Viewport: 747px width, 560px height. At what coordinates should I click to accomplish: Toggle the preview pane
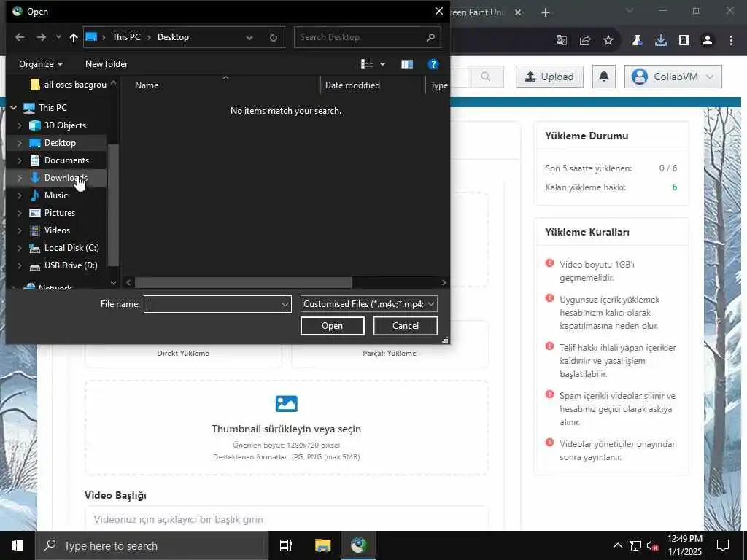(x=407, y=64)
